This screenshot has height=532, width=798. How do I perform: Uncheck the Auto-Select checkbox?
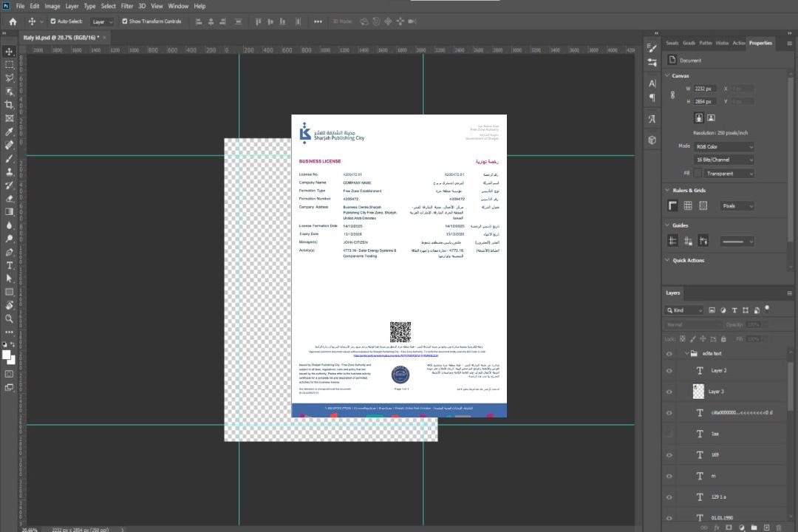click(x=53, y=21)
